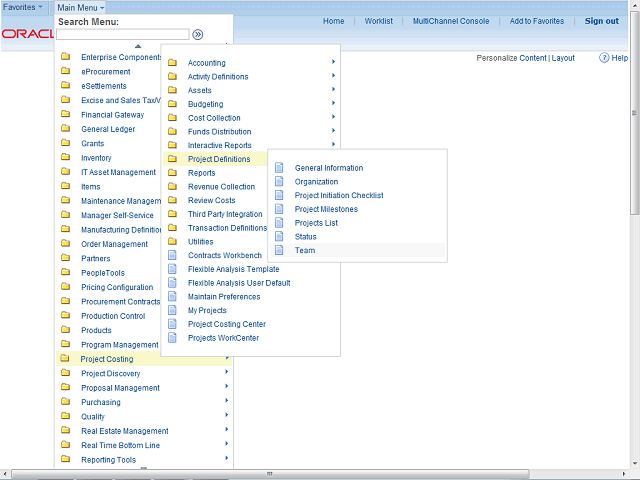
Task: Expand the Budgeting submenu arrow
Action: point(333,104)
